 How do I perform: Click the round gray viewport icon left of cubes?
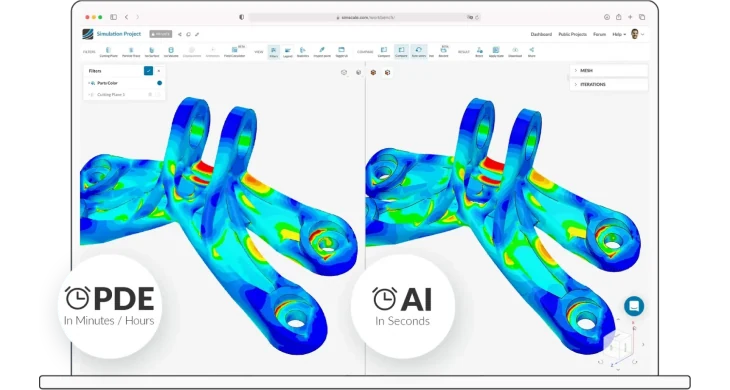click(x=344, y=73)
